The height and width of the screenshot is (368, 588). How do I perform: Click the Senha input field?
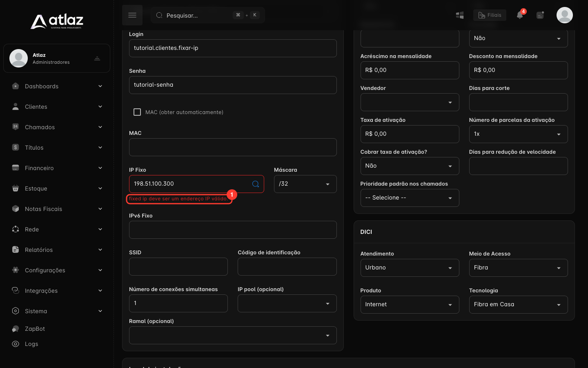(233, 85)
